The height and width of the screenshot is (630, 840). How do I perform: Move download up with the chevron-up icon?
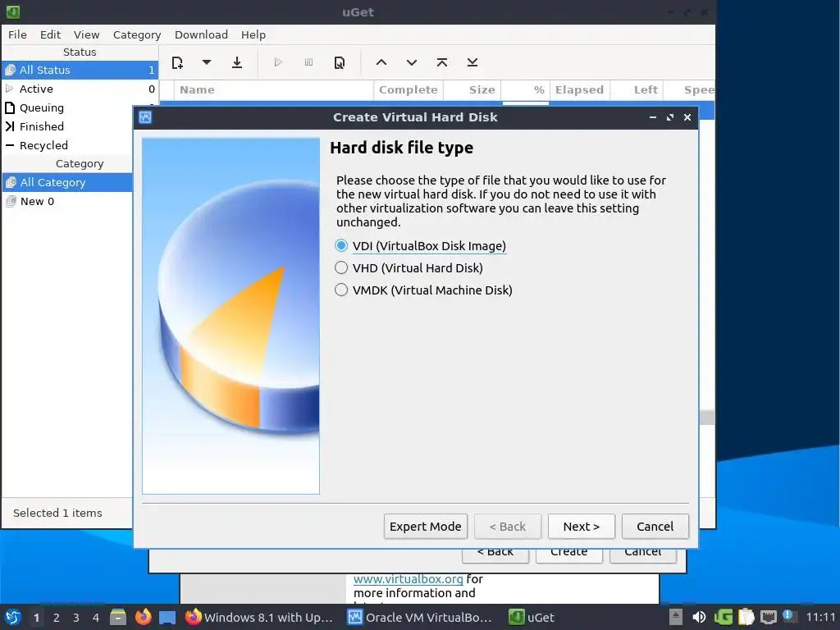coord(381,62)
